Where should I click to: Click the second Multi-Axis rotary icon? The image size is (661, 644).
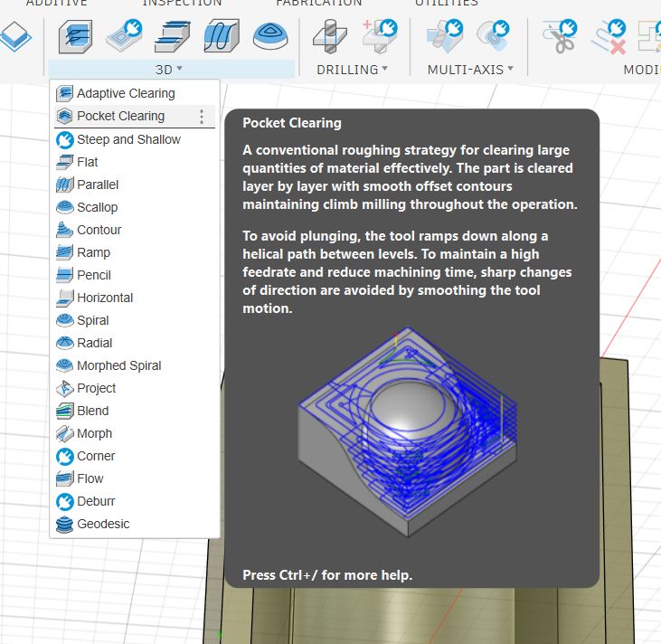click(x=493, y=36)
